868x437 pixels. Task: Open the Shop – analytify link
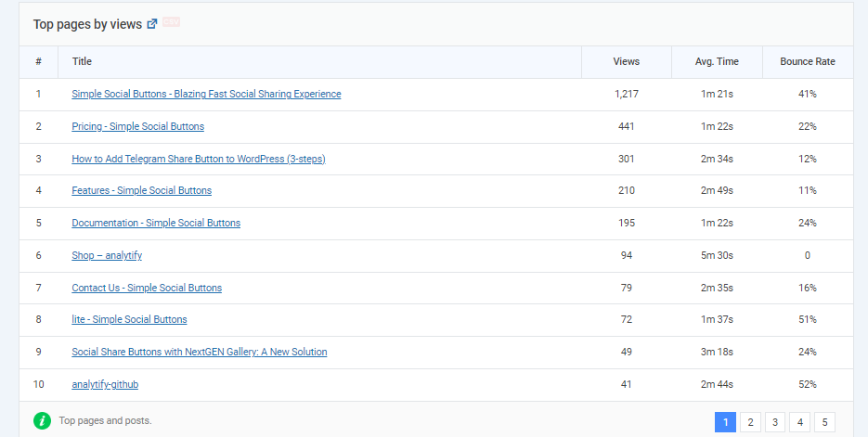click(x=107, y=255)
